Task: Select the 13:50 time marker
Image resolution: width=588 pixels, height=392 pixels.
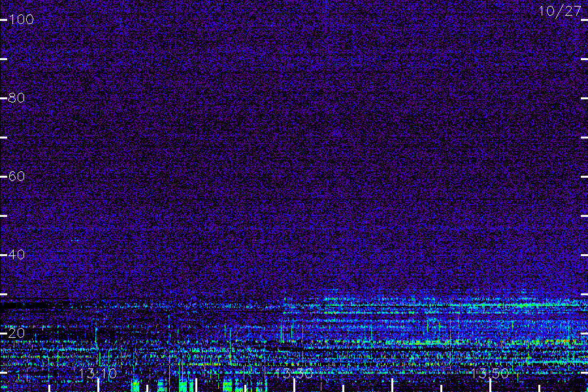Action: pyautogui.click(x=490, y=374)
